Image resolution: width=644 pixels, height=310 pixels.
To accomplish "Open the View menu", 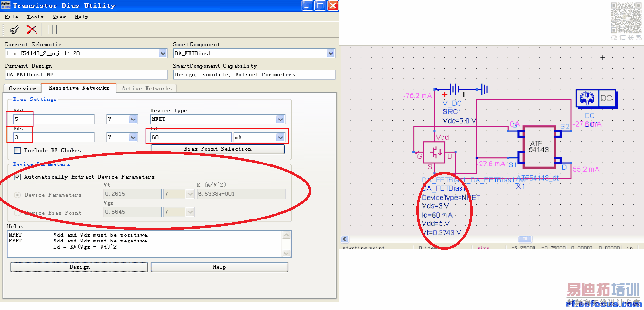I will [x=59, y=17].
